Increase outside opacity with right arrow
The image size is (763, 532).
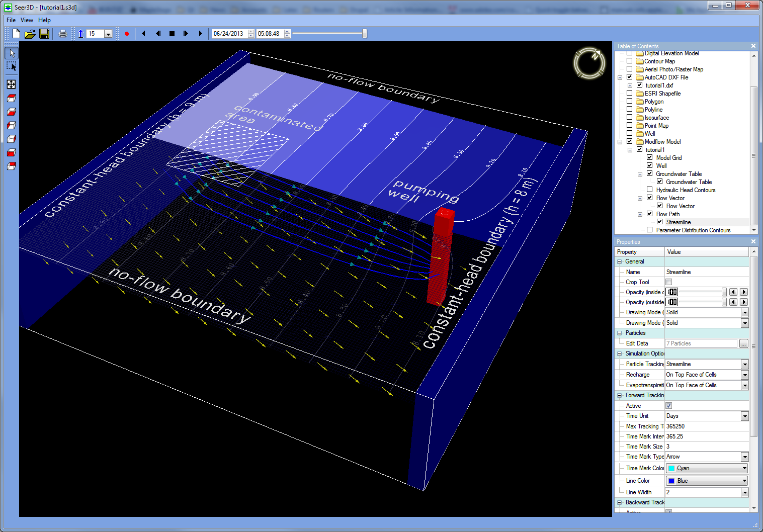click(744, 302)
